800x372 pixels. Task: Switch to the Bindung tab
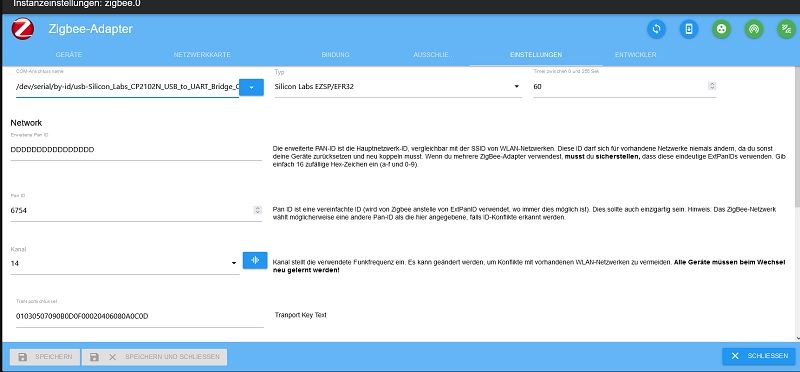pyautogui.click(x=335, y=55)
